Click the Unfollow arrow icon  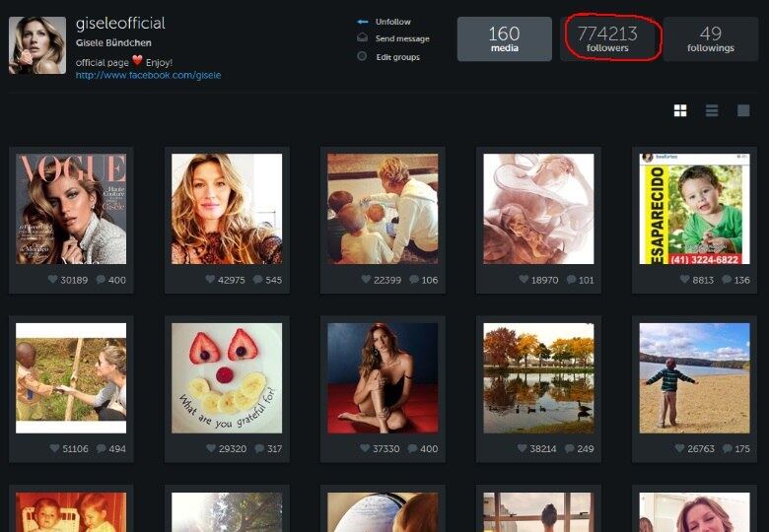click(362, 22)
